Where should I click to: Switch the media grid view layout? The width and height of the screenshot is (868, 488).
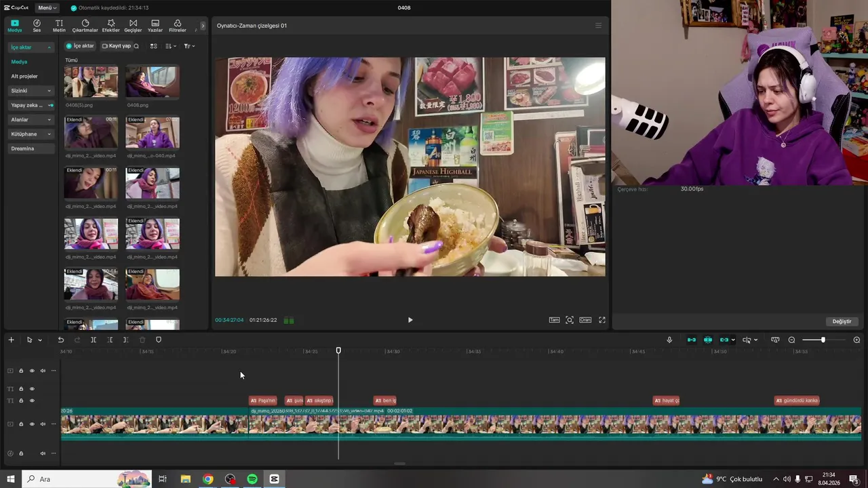[x=153, y=46]
